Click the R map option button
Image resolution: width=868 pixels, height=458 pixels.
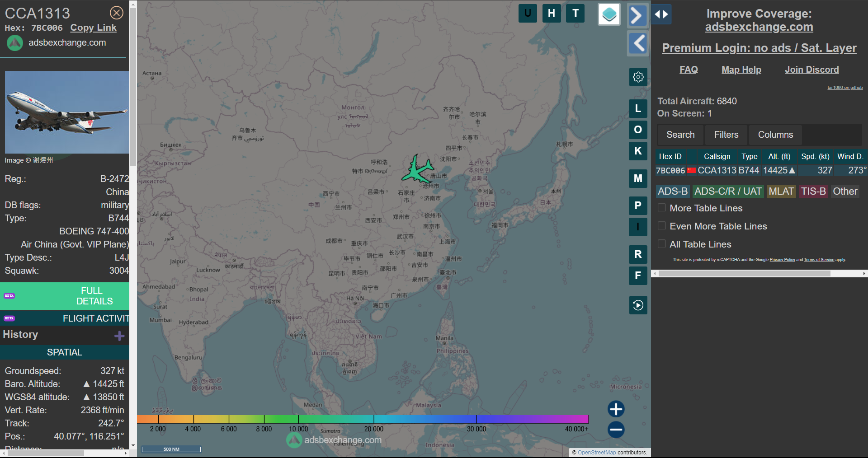(x=638, y=254)
